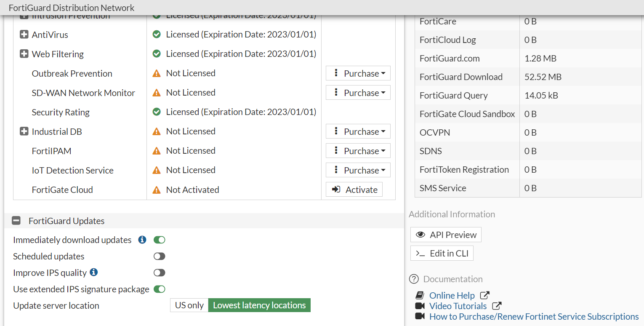644x326 pixels.
Task: Click the warning icon beside Outbreak Prevention status
Action: point(157,73)
